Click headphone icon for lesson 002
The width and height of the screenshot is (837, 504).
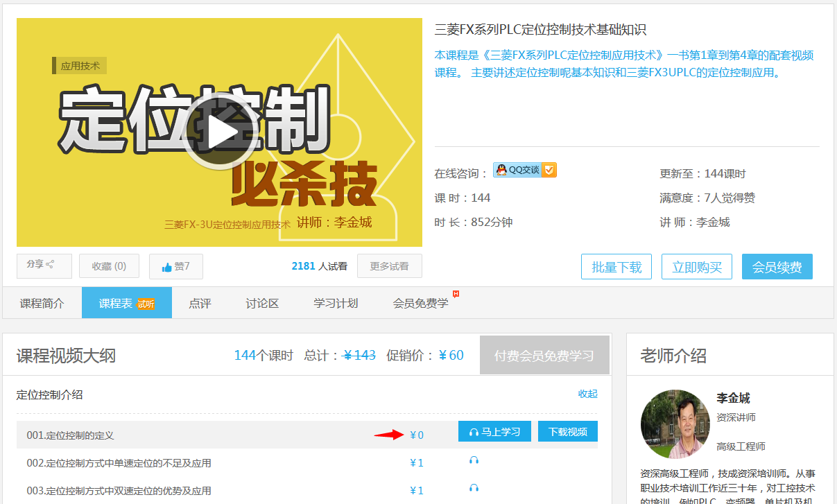474,460
